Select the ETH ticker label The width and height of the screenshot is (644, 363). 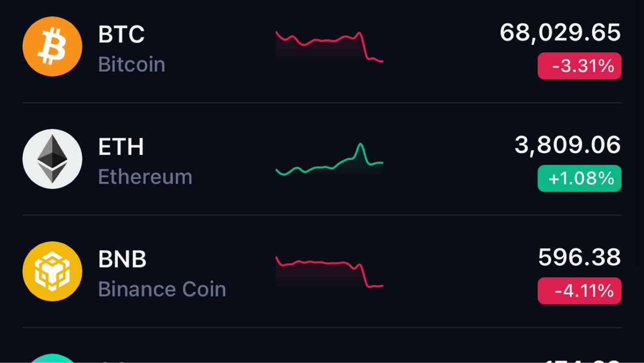(x=121, y=147)
